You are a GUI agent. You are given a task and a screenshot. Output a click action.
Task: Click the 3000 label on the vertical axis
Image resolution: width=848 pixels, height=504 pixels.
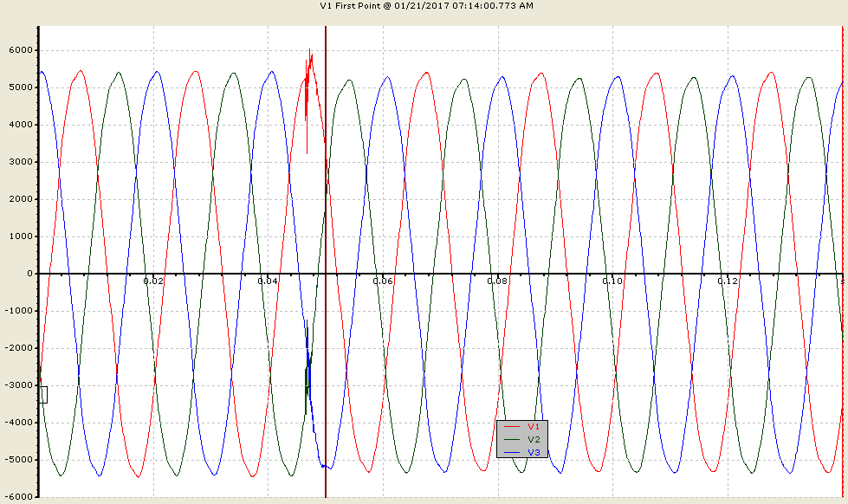pyautogui.click(x=21, y=162)
